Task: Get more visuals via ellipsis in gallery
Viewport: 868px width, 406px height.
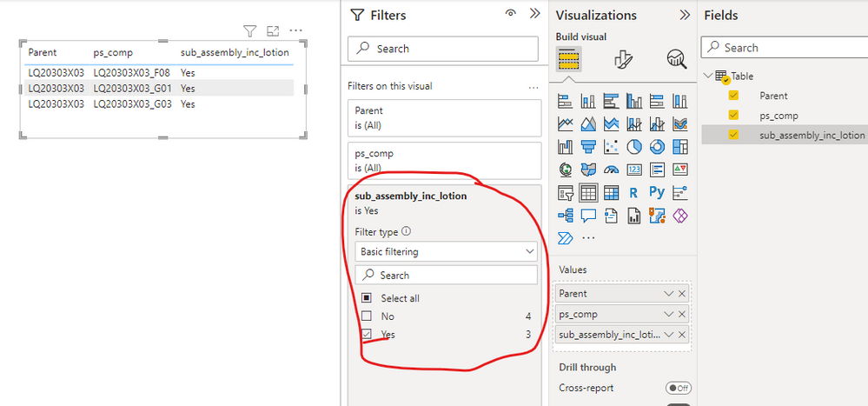Action: click(588, 239)
